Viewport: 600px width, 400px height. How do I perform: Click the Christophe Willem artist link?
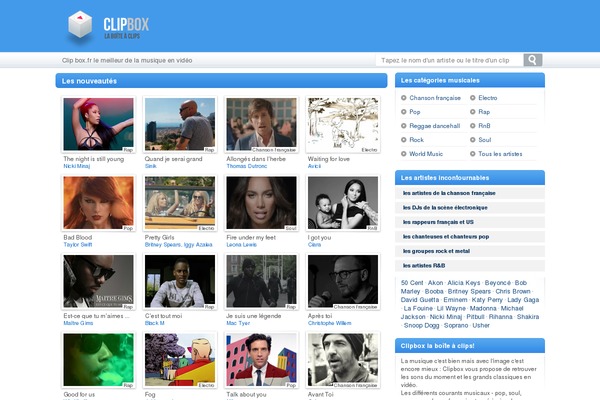[x=329, y=323]
